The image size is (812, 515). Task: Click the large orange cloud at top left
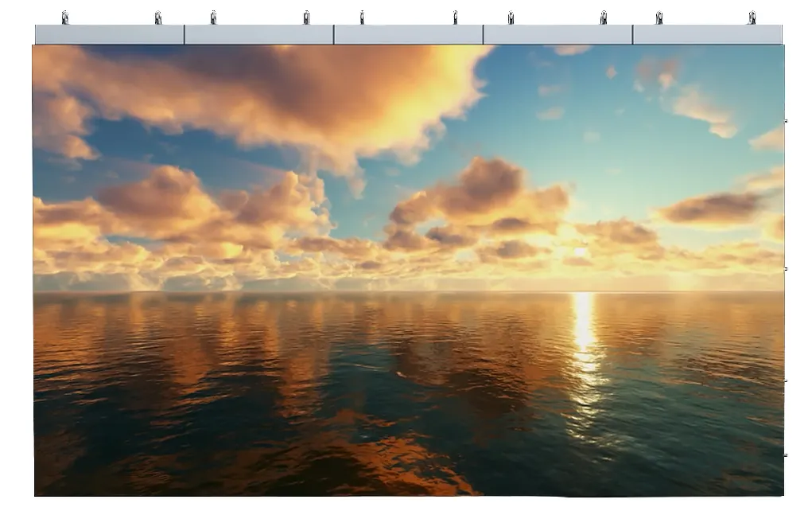click(262, 96)
